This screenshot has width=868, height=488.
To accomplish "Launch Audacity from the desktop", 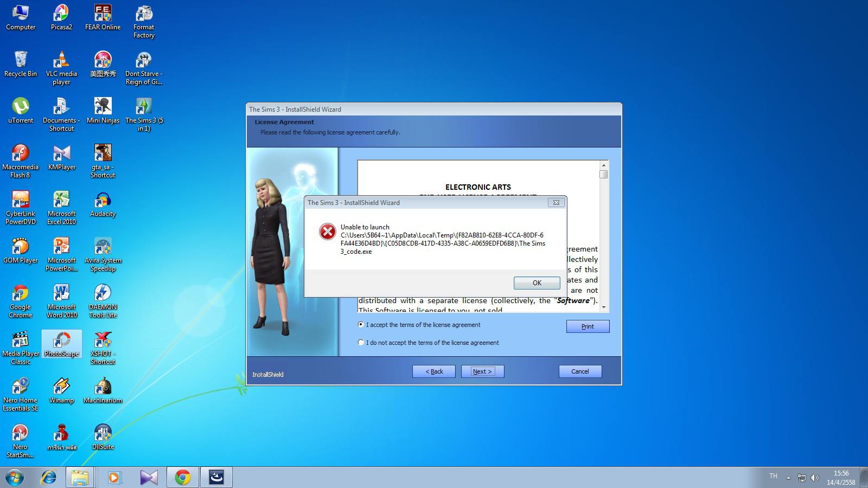I will [103, 204].
